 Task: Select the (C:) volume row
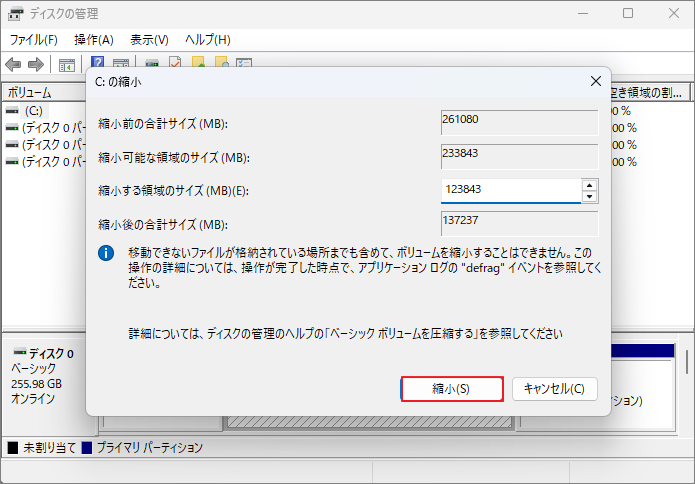coord(34,110)
